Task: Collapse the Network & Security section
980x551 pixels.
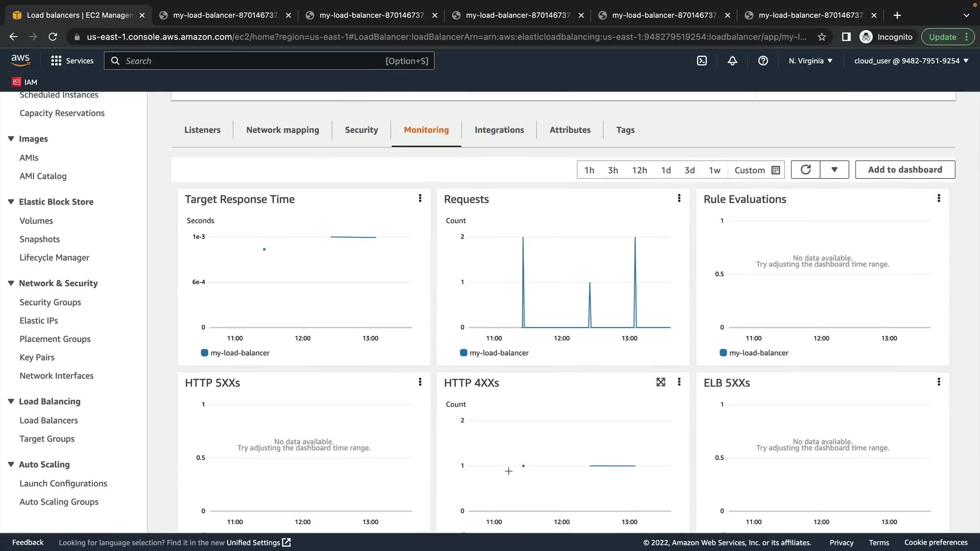Action: point(11,283)
